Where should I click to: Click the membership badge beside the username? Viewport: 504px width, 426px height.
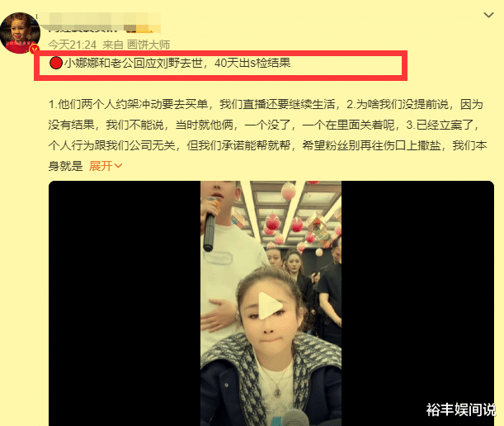pos(141,28)
